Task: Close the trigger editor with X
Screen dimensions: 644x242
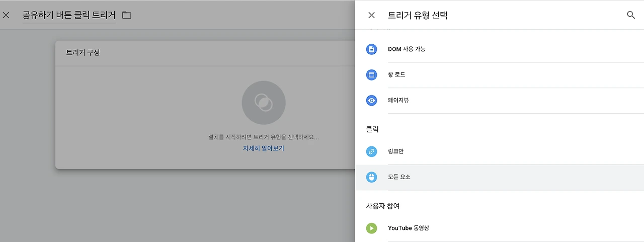Action: click(x=6, y=15)
